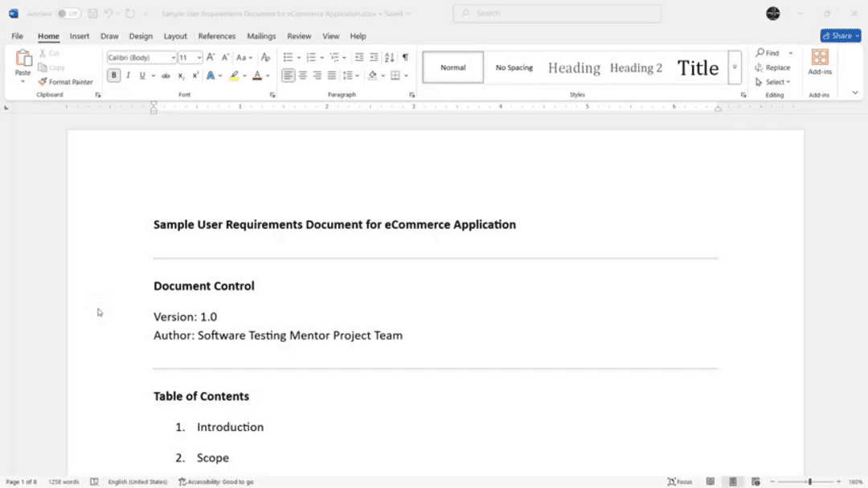Viewport: 868px width, 488px height.
Task: Toggle the AutoSave switch
Action: (x=68, y=14)
